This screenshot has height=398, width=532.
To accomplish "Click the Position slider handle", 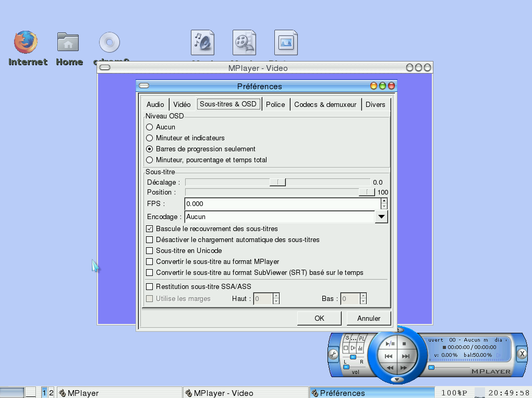I will coord(367,192).
